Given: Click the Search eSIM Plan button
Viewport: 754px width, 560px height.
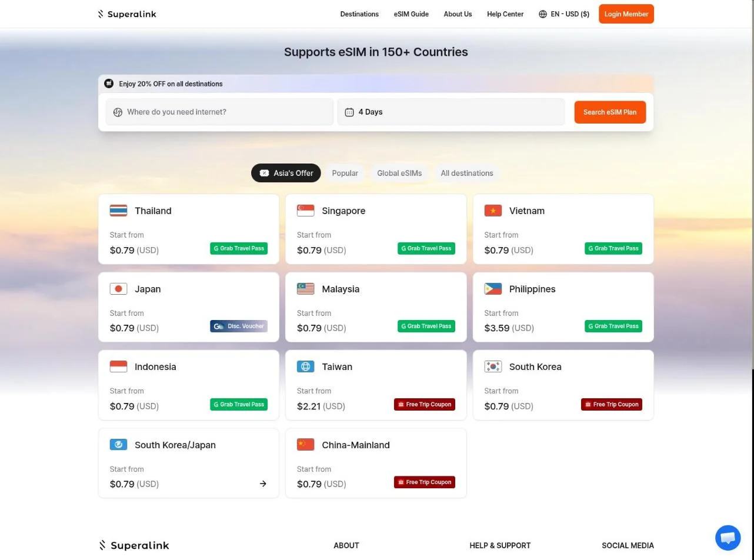Looking at the screenshot, I should click(610, 112).
